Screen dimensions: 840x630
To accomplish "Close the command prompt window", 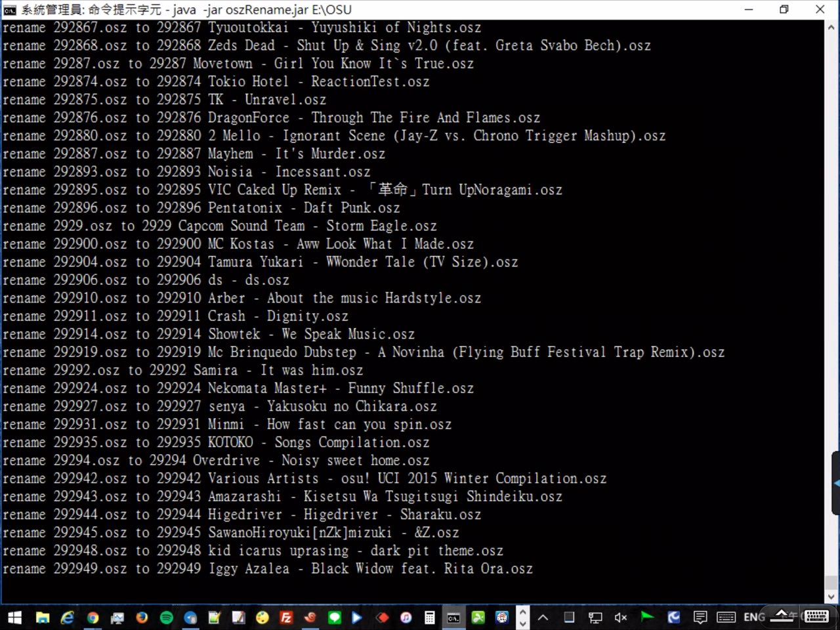I will click(x=820, y=10).
